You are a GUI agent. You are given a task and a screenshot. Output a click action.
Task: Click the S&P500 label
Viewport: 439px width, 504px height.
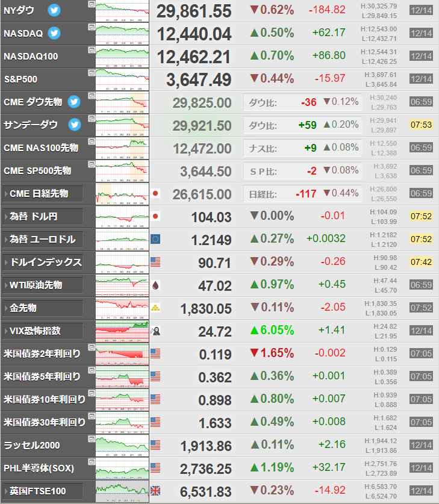(x=20, y=79)
